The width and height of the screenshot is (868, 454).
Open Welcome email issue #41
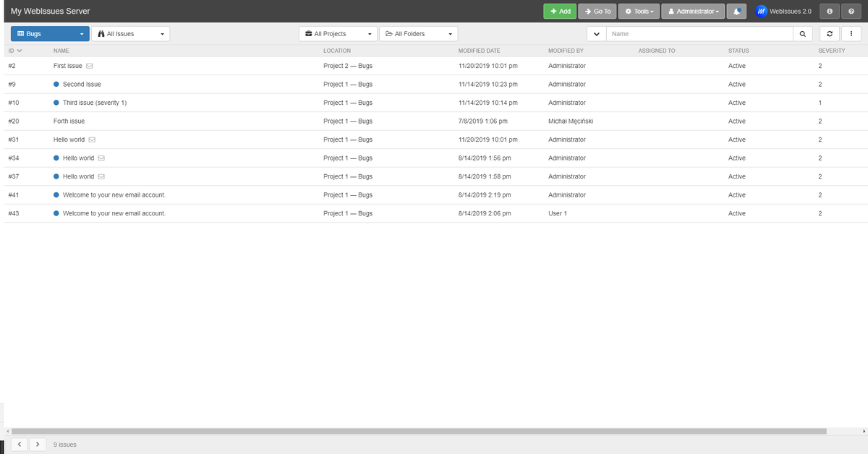114,194
